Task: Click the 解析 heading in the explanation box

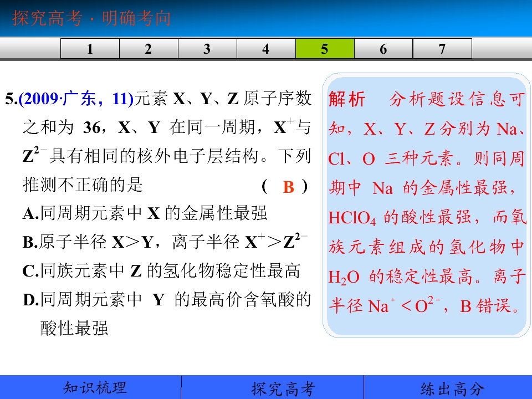Action: (347, 99)
